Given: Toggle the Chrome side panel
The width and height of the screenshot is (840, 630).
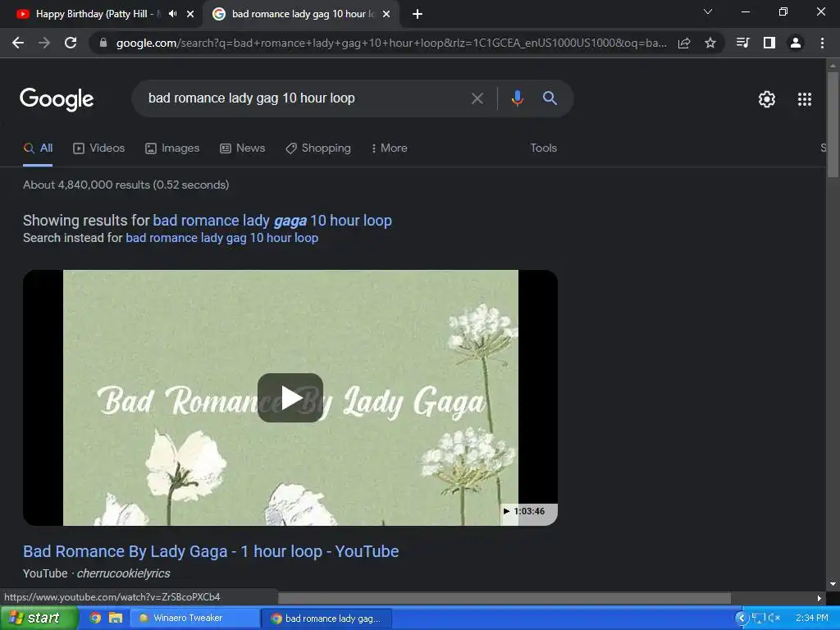Looking at the screenshot, I should [769, 43].
